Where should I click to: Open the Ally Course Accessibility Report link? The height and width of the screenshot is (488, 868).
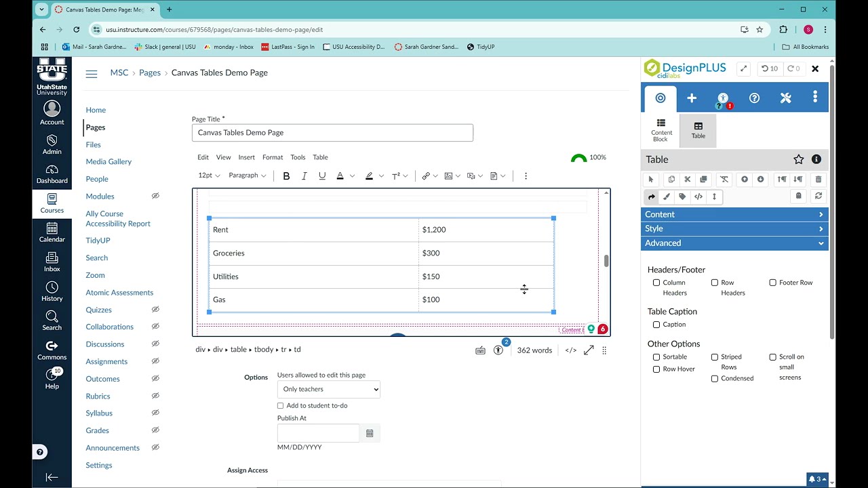[x=118, y=218]
